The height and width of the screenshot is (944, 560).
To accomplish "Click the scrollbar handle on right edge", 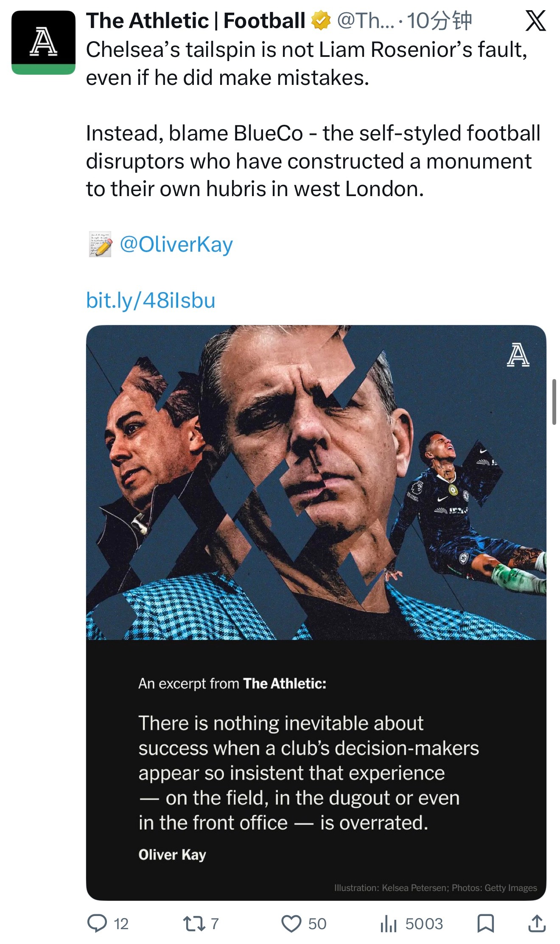I will (x=554, y=402).
